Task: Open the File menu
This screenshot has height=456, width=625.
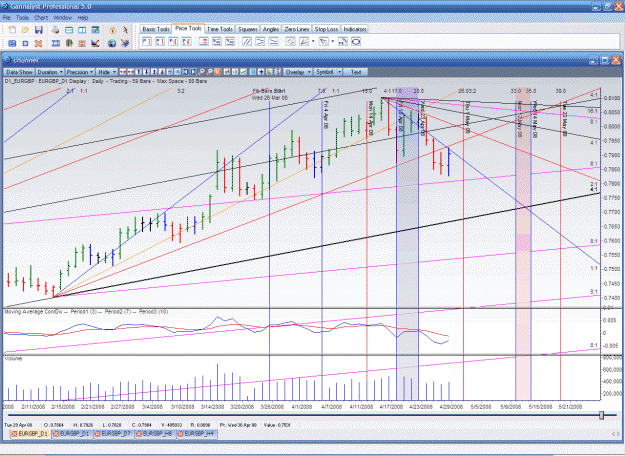Action: [x=6, y=18]
